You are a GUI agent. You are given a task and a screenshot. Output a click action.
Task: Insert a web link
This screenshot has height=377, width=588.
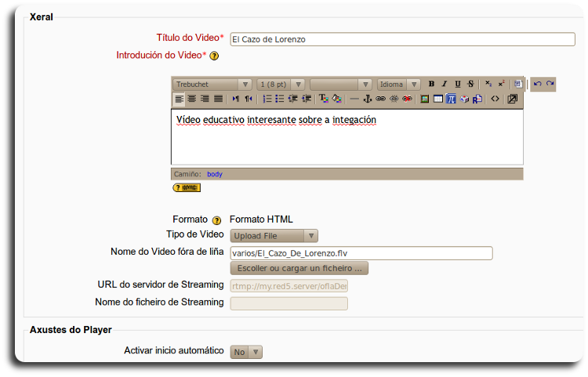[380, 99]
